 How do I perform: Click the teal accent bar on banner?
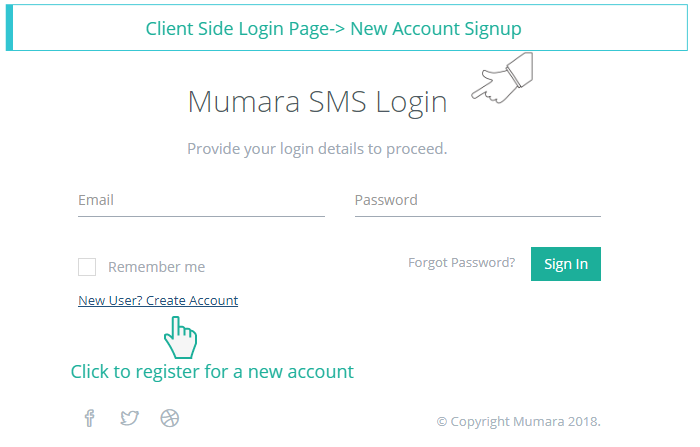9,27
